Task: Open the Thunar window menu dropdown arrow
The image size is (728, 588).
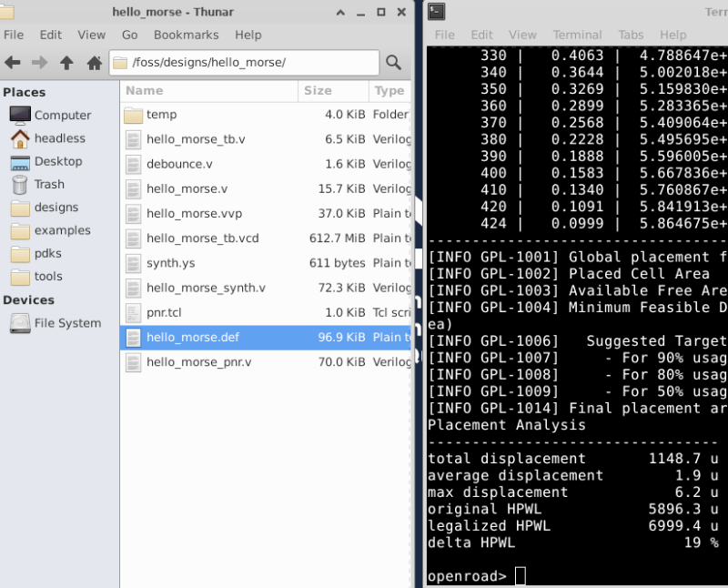Action: [x=340, y=12]
